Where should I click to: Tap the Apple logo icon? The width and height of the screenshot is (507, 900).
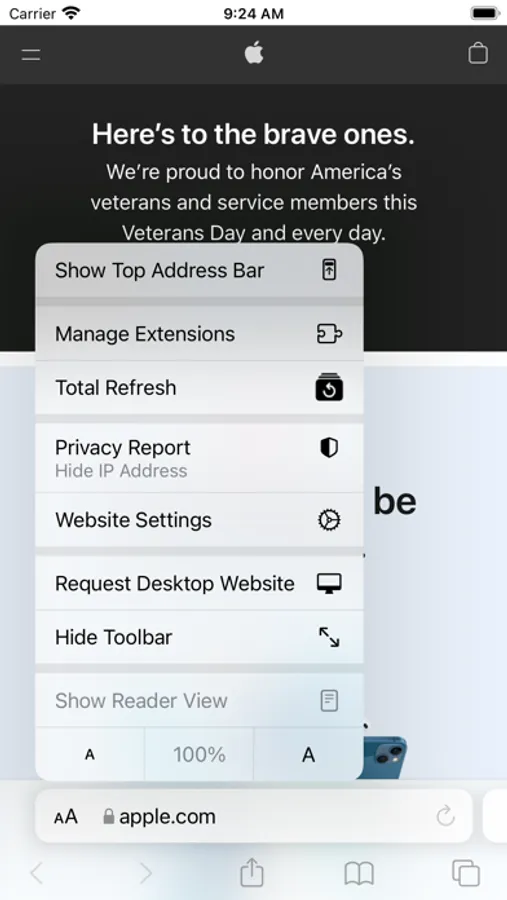coord(254,53)
